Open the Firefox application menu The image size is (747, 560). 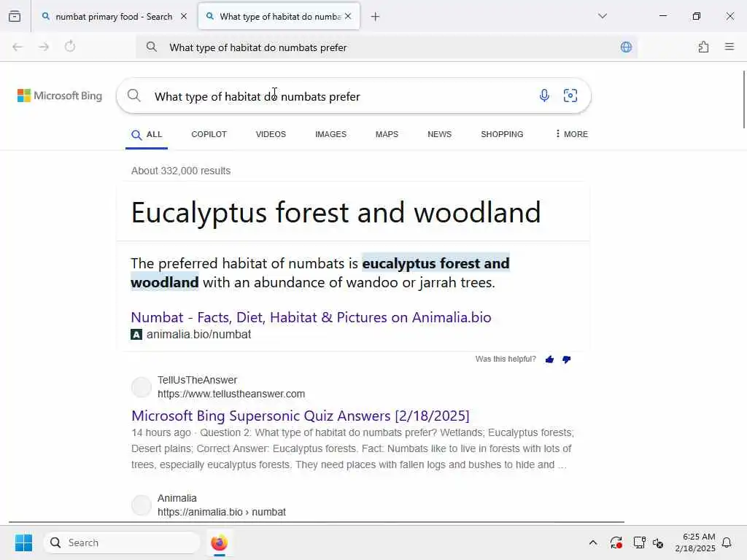[729, 47]
